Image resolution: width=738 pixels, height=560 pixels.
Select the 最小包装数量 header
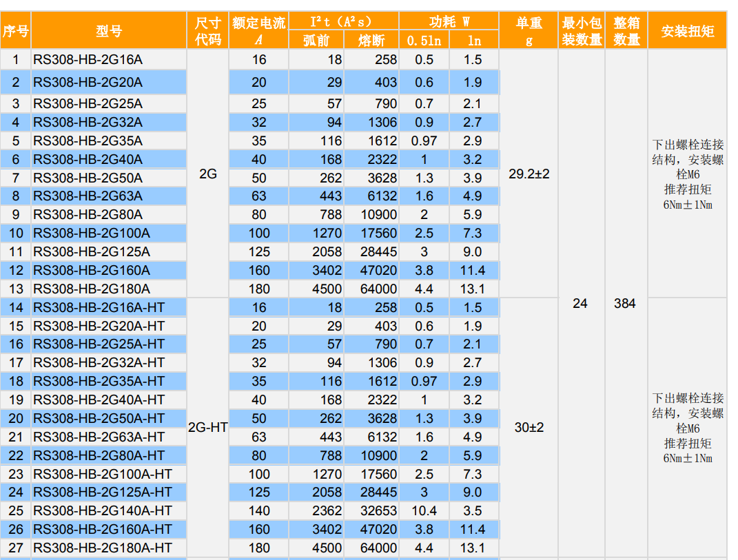[x=582, y=31]
